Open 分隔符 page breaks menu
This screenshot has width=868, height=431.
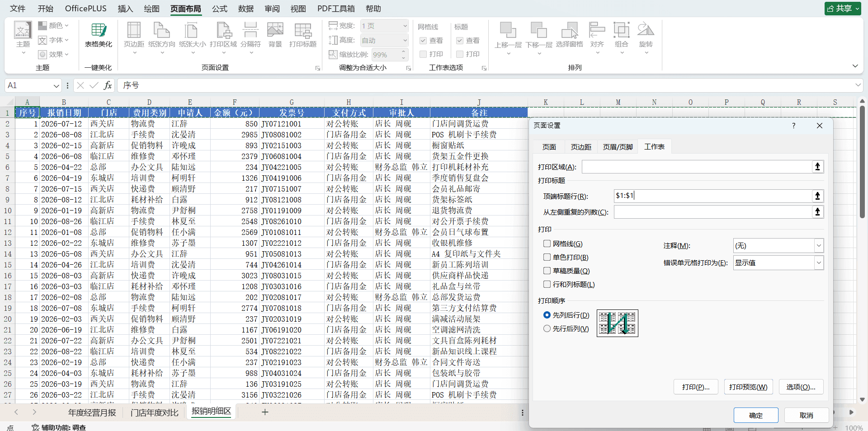click(x=250, y=38)
